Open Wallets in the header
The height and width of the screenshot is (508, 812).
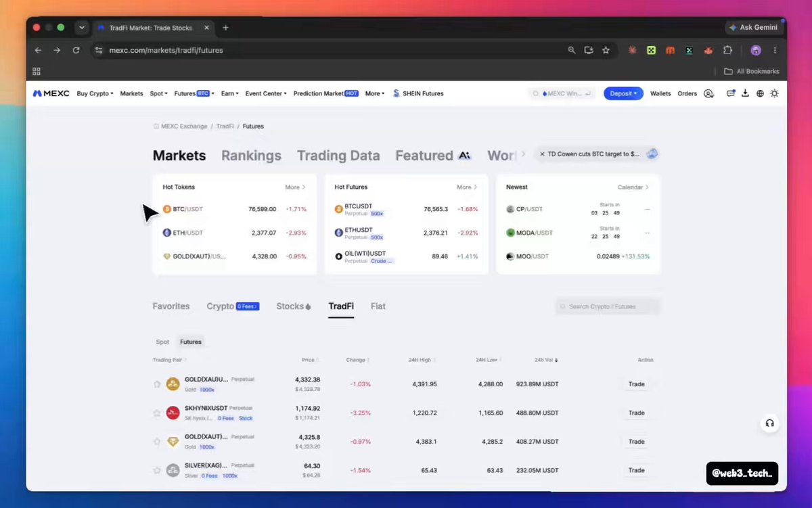pyautogui.click(x=660, y=93)
